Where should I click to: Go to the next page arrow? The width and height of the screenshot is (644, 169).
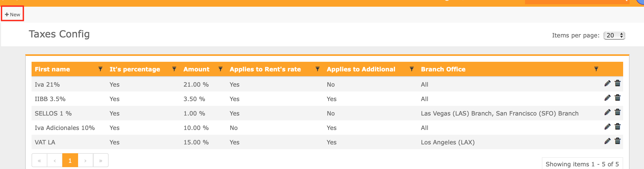[85, 160]
